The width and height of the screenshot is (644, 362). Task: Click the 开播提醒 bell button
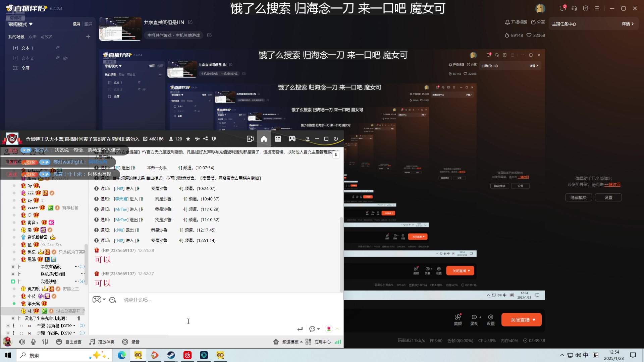516,22
